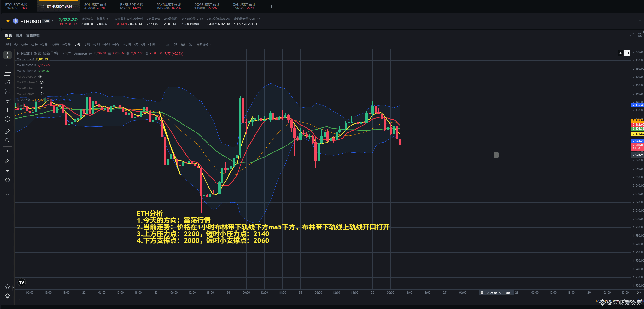Open the go-to-date calendar icon
Screen dimensions: 644x309
click(x=21, y=301)
